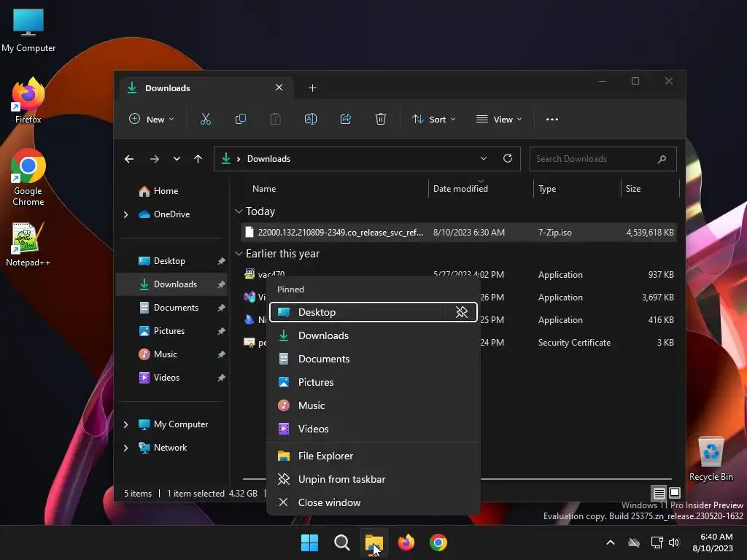
Task: Open taskbar Search magnifier
Action: 341,542
